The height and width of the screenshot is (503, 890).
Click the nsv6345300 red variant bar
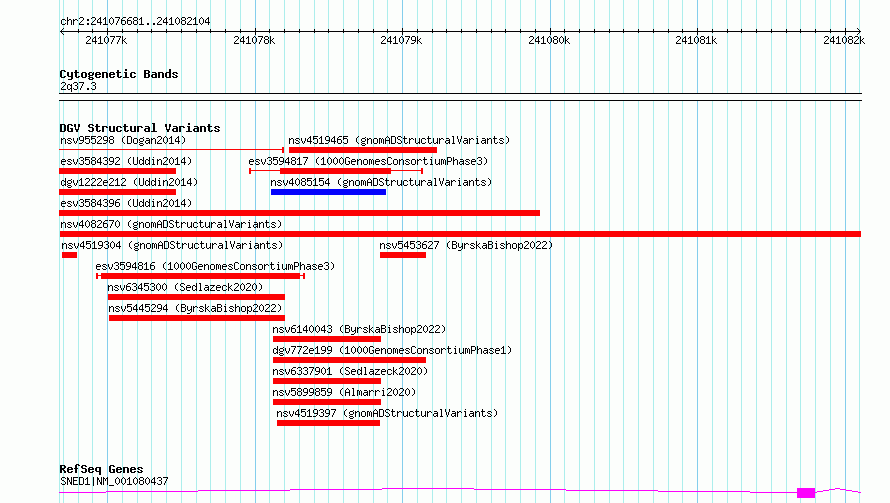pyautogui.click(x=196, y=297)
